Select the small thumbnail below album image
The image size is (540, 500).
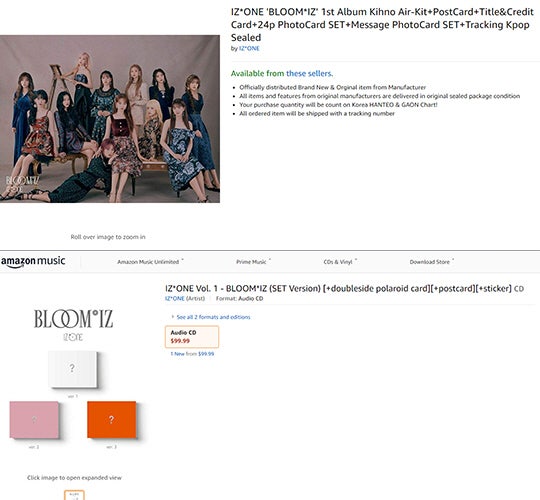pos(74,495)
